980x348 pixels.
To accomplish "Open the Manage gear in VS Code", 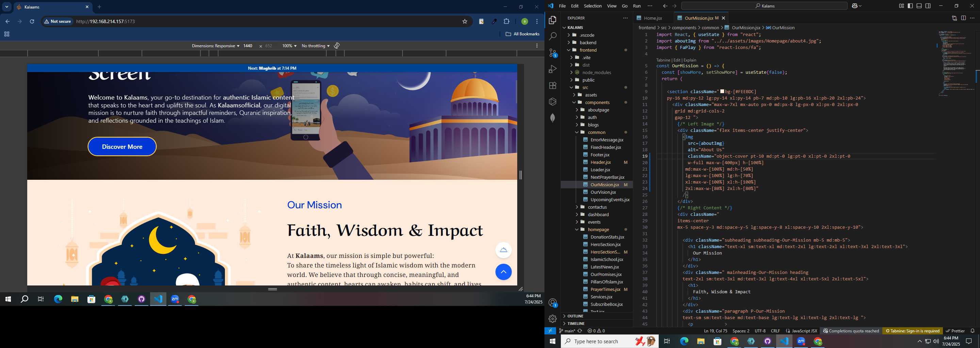I will pos(552,319).
